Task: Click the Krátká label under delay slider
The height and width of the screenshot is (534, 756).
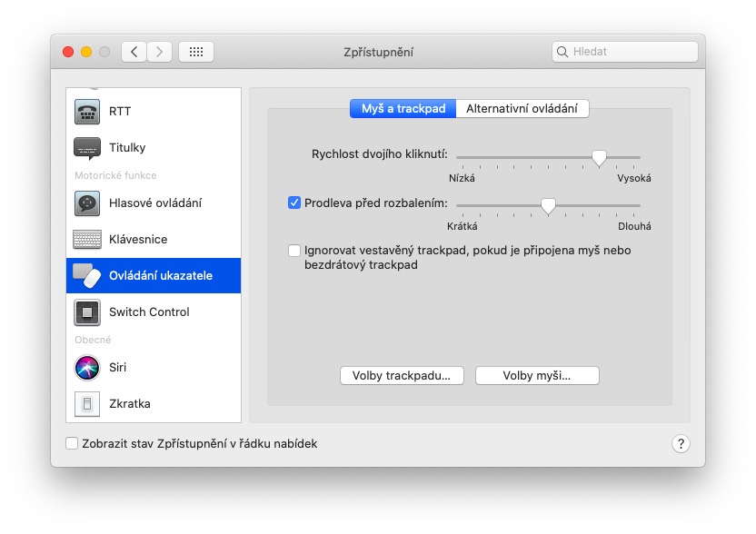Action: point(462,226)
